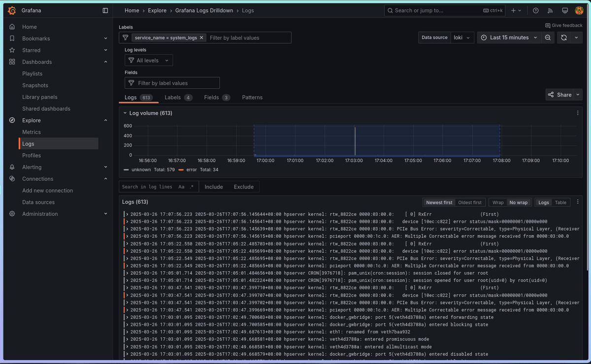Open the logs panel three-dot options menu
Screen dimensions: 591x364
pos(578,202)
